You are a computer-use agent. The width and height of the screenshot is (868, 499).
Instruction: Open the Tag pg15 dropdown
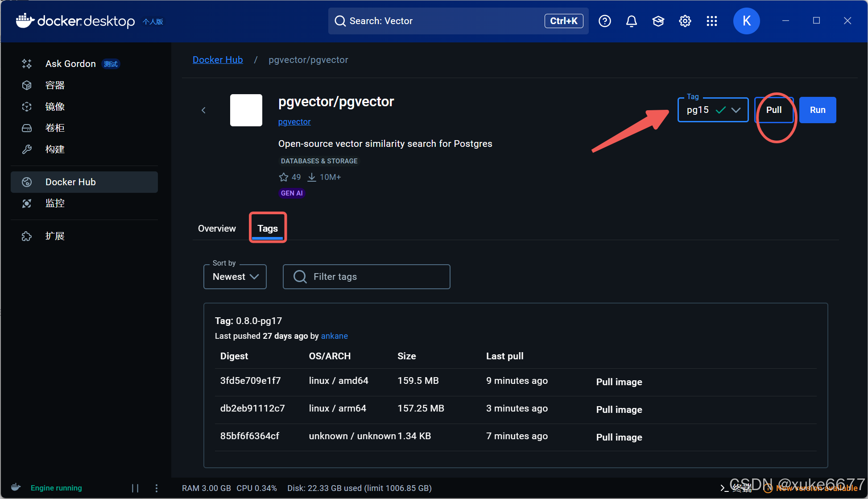pyautogui.click(x=713, y=110)
